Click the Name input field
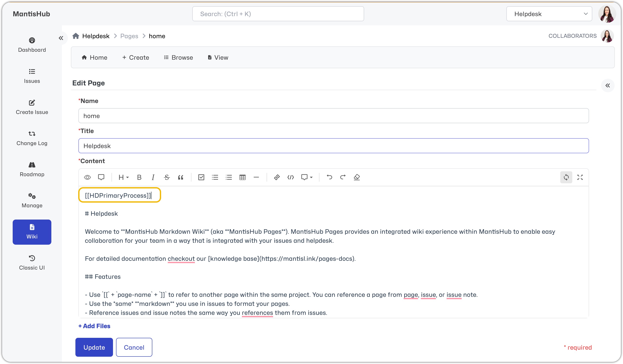The image size is (623, 364). [x=333, y=116]
